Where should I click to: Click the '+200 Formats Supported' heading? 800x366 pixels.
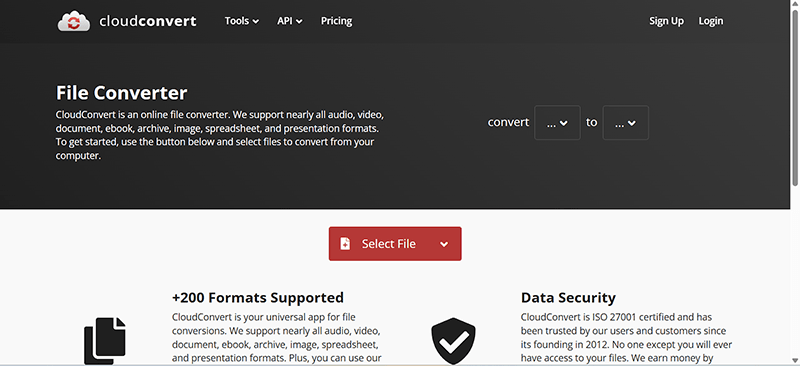(258, 298)
